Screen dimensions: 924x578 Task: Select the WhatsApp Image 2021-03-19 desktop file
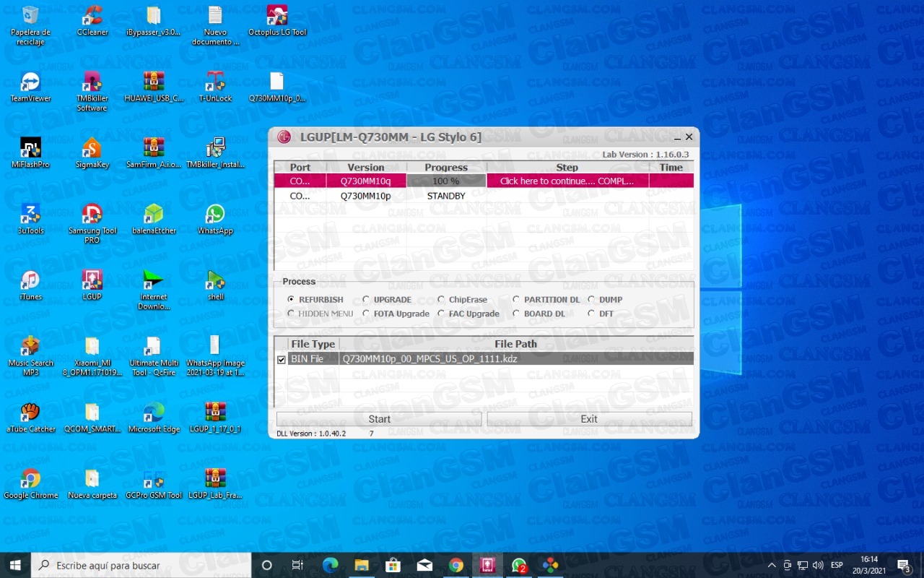pyautogui.click(x=215, y=356)
